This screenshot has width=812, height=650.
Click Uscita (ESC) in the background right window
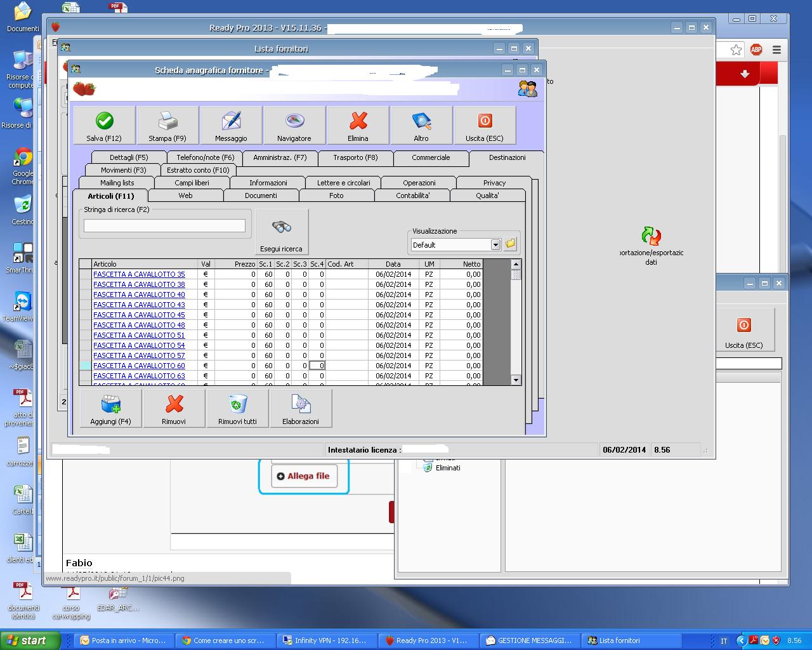tap(744, 330)
